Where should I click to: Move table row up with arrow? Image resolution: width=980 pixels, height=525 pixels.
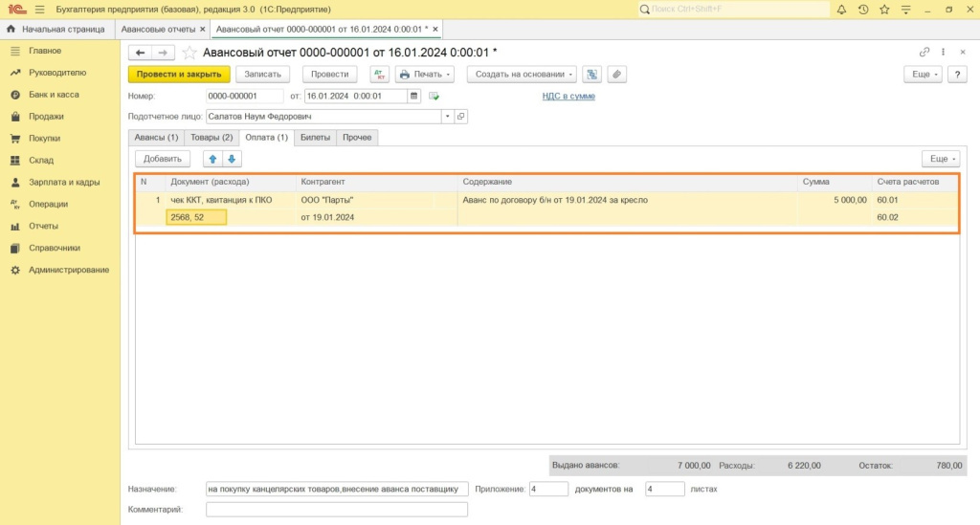[x=212, y=159]
